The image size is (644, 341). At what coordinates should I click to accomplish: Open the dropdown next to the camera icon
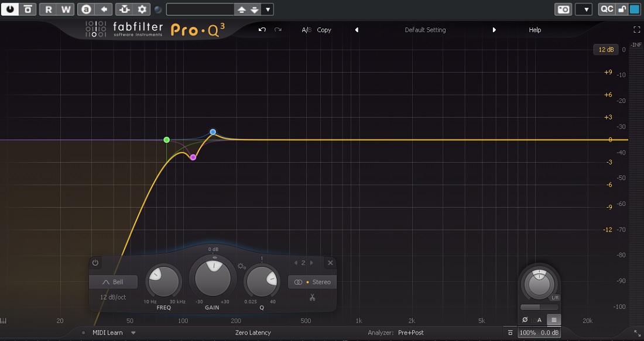tap(584, 9)
